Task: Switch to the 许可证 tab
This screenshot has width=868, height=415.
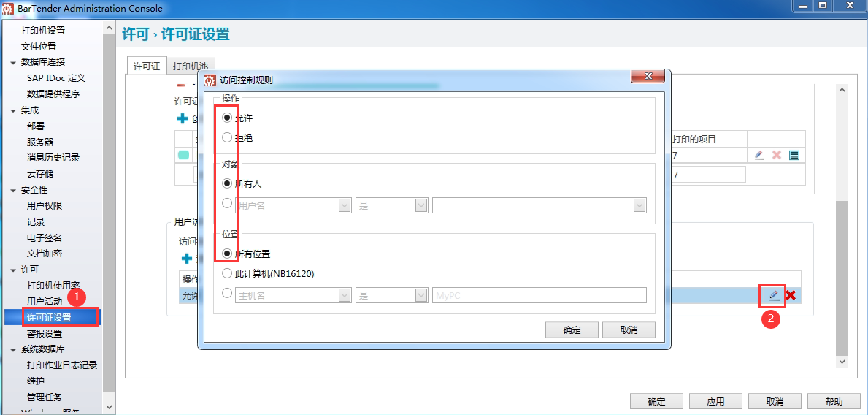Action: [146, 66]
